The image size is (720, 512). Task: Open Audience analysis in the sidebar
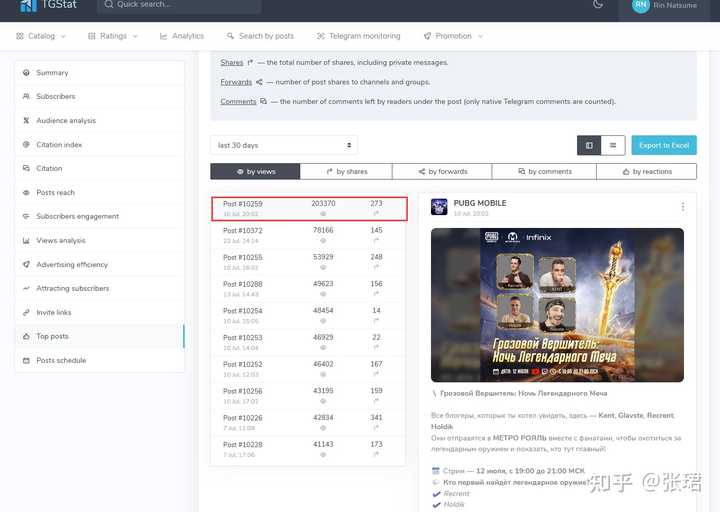tap(100, 120)
